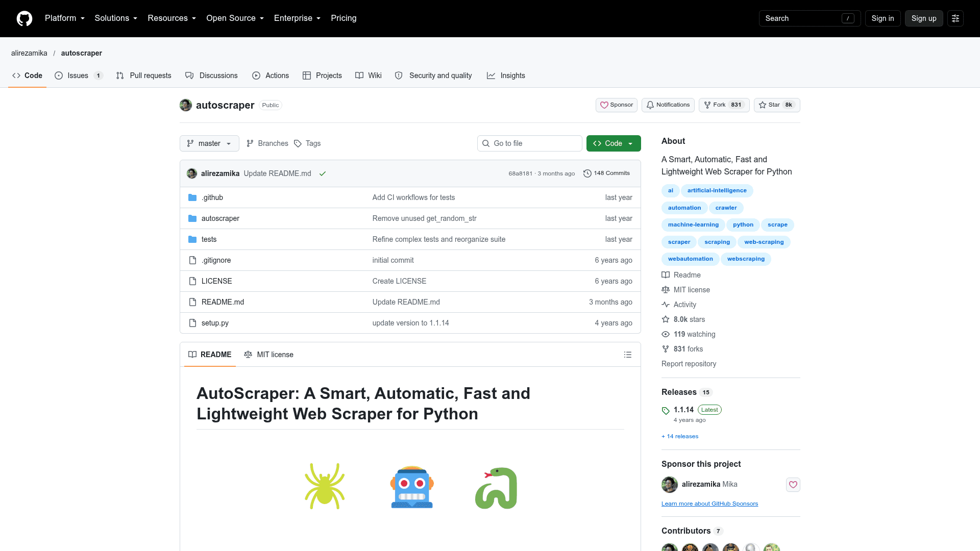Screen dimensions: 980x551
Task: Click the Sign in button
Action: tap(883, 18)
